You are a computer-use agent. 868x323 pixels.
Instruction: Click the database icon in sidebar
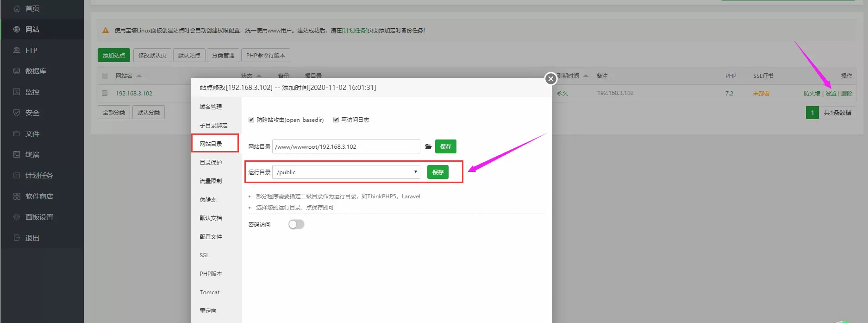[17, 71]
